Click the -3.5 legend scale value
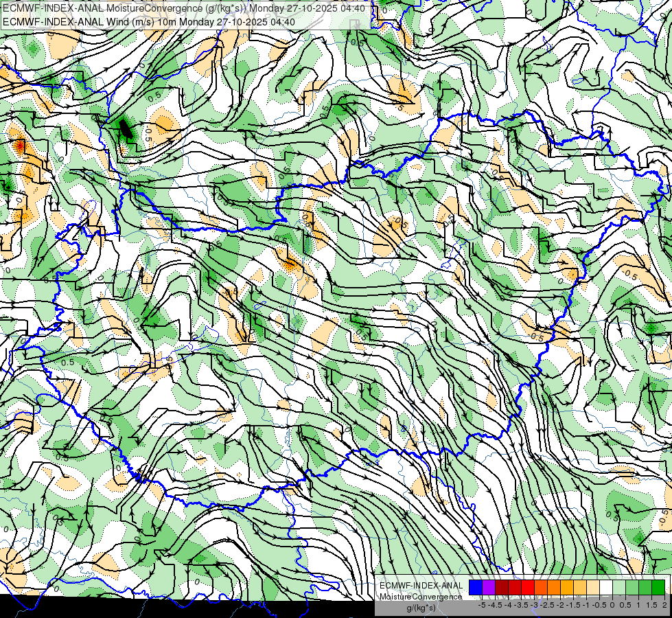The height and width of the screenshot is (618, 672). [522, 605]
